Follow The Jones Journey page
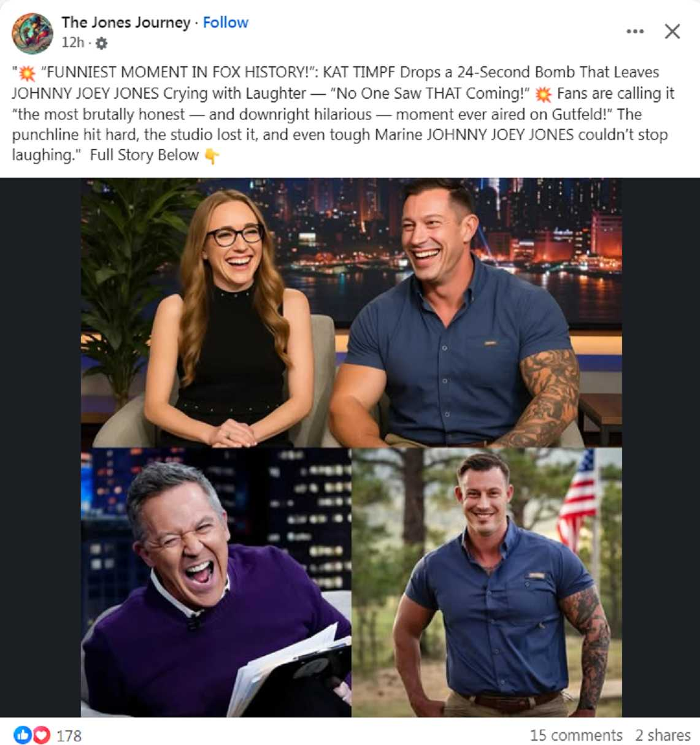The width and height of the screenshot is (700, 745). click(226, 22)
